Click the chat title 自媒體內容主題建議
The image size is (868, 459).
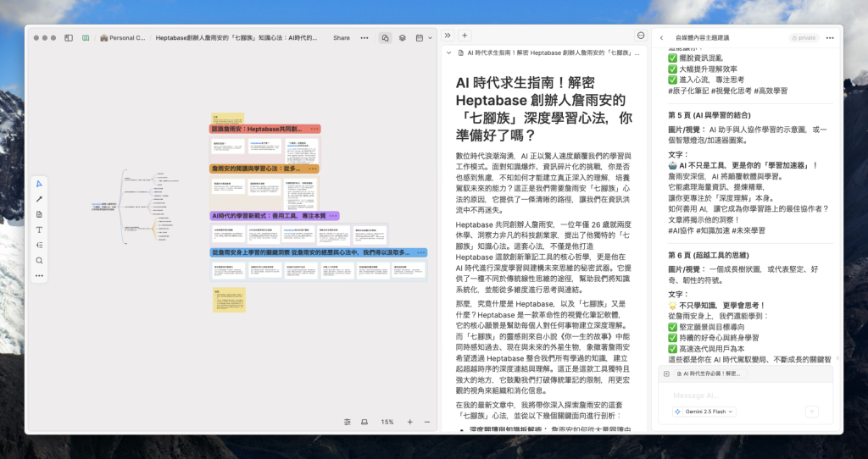pos(703,38)
